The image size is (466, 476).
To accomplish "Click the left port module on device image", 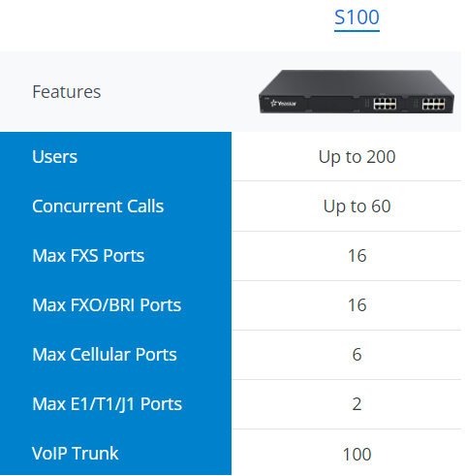I will (385, 104).
